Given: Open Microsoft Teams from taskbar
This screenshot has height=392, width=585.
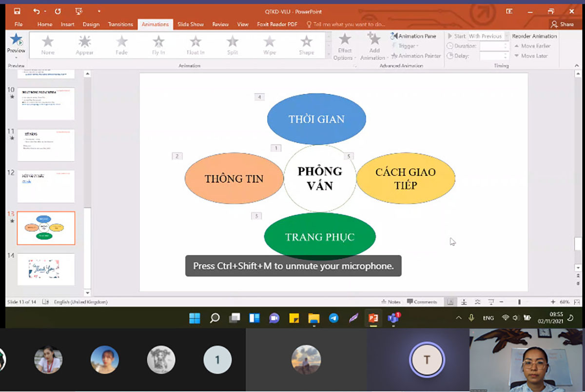Looking at the screenshot, I should [393, 318].
